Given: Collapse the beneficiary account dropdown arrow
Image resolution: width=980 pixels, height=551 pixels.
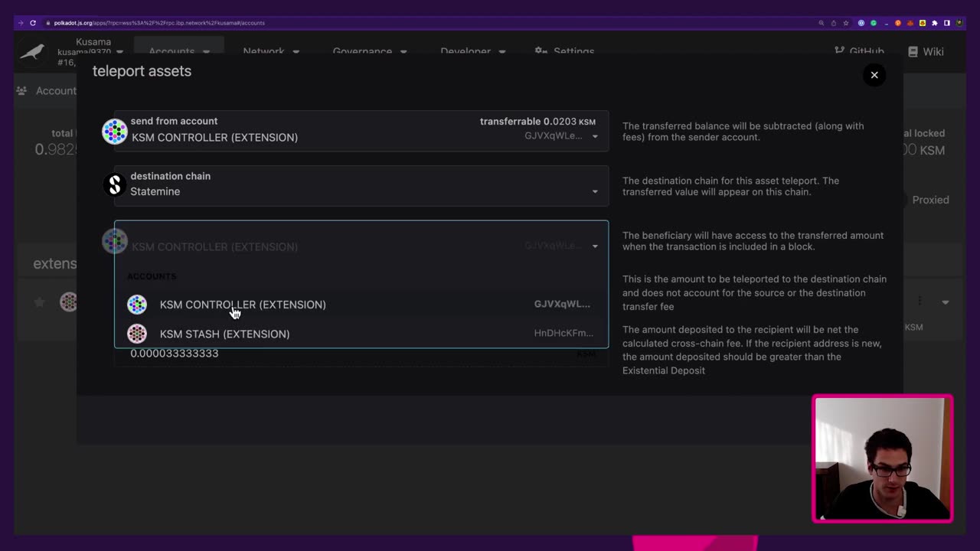Looking at the screenshot, I should pyautogui.click(x=595, y=246).
